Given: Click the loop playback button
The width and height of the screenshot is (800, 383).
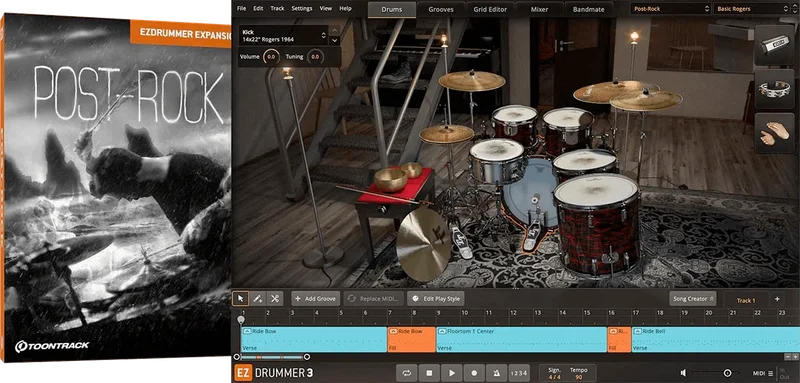Looking at the screenshot, I should (407, 373).
